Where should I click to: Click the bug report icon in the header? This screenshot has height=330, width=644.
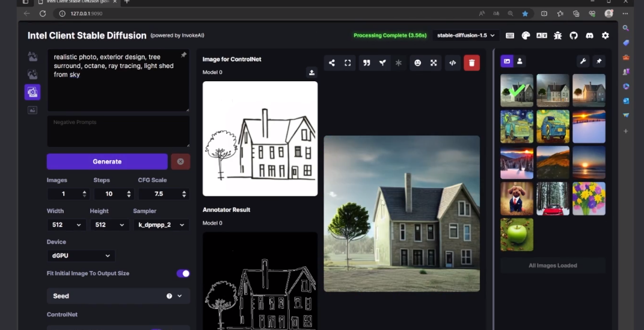[x=558, y=36]
